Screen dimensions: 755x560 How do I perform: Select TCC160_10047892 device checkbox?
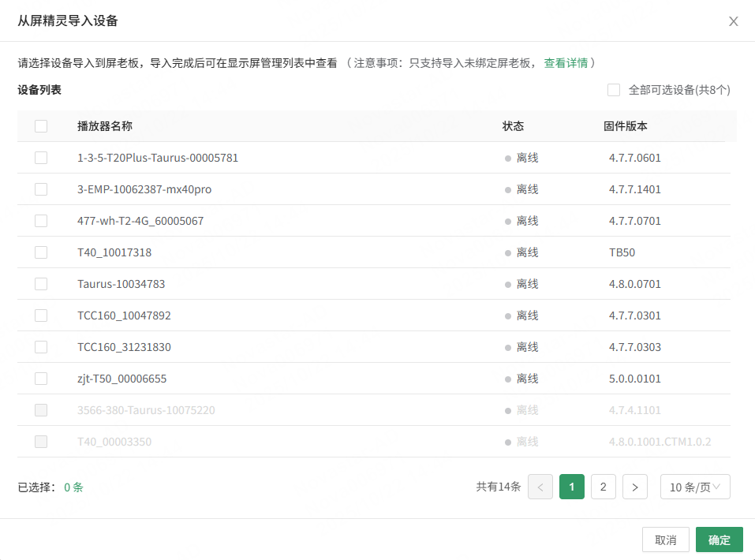click(41, 315)
